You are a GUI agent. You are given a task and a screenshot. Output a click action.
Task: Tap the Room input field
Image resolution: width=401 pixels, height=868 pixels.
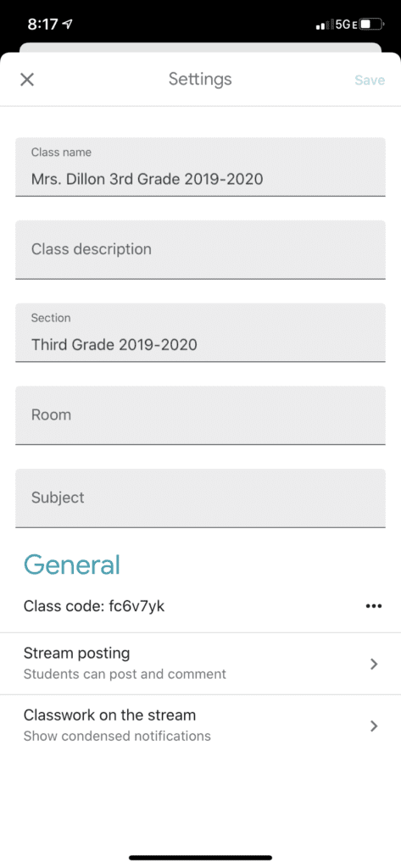200,415
